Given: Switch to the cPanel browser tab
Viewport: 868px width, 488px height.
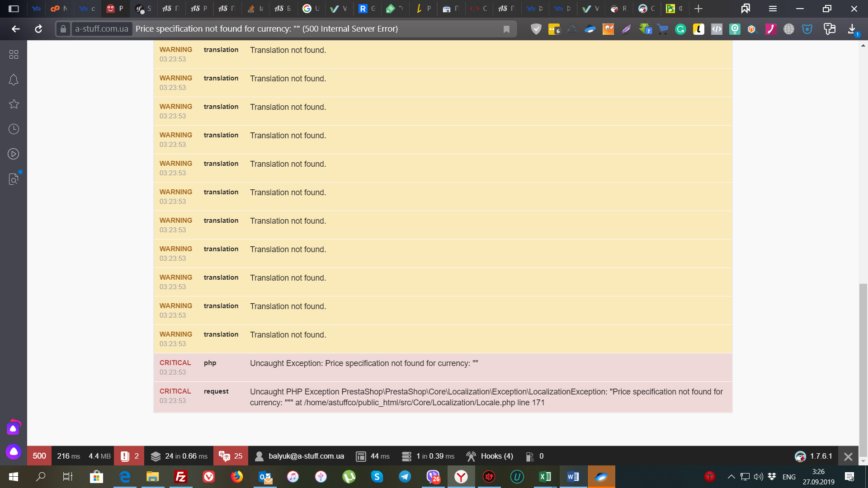Looking at the screenshot, I should point(59,9).
